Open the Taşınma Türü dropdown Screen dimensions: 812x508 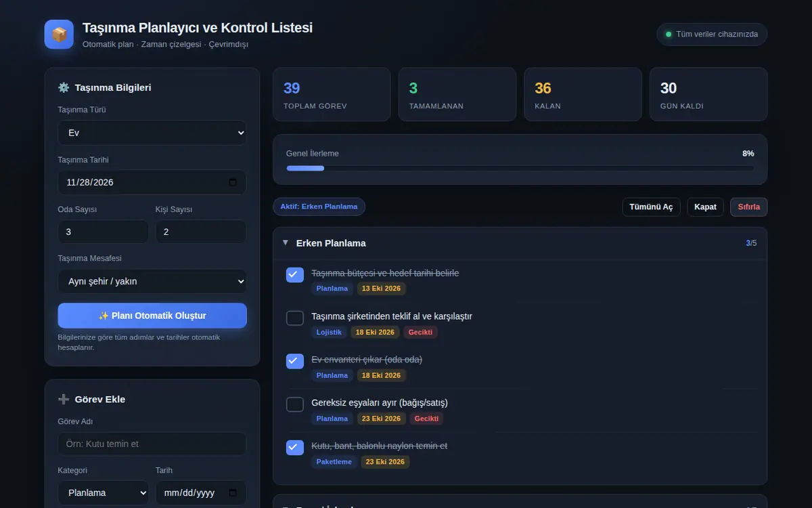152,133
